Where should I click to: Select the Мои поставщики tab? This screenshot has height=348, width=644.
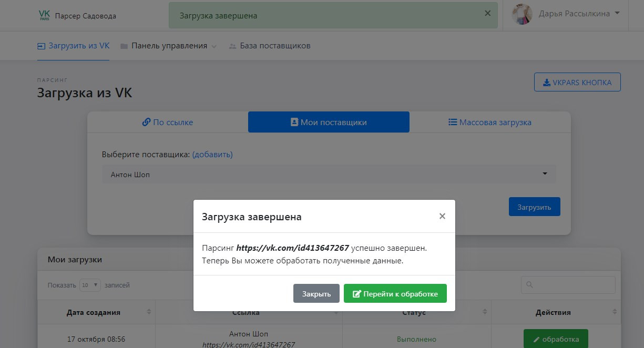[x=329, y=122]
